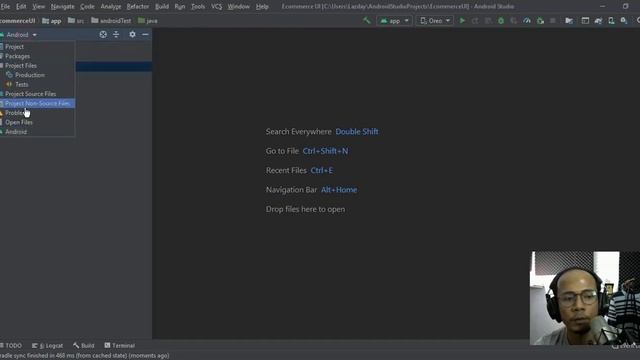Click the Double Shift shortcut hint text
Viewport: 640px width, 360px height.
point(357,132)
